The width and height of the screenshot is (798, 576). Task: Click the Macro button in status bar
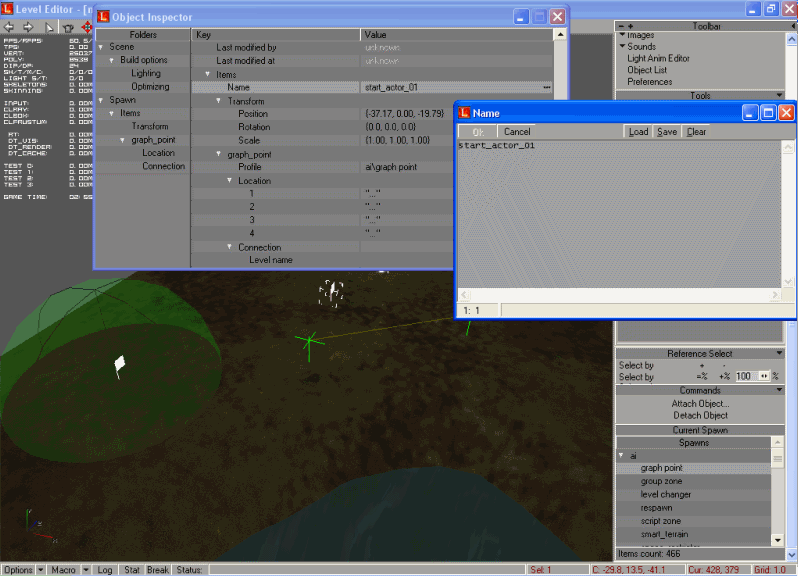coord(64,570)
